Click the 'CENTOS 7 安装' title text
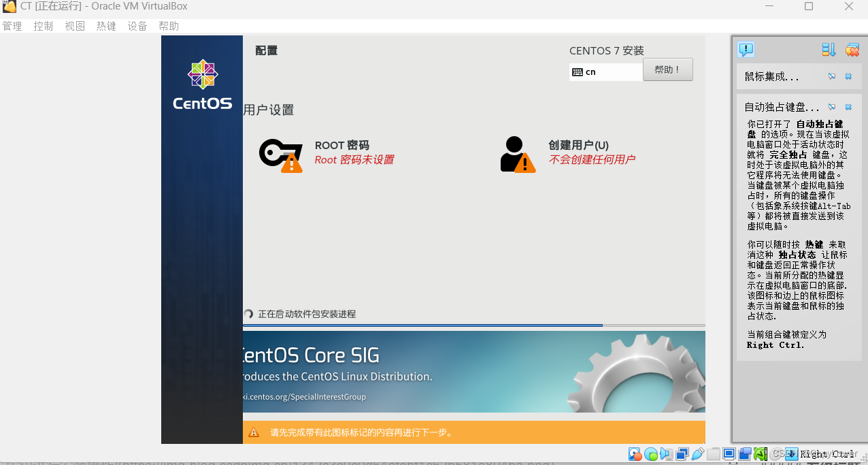The width and height of the screenshot is (868, 465). pyautogui.click(x=607, y=51)
